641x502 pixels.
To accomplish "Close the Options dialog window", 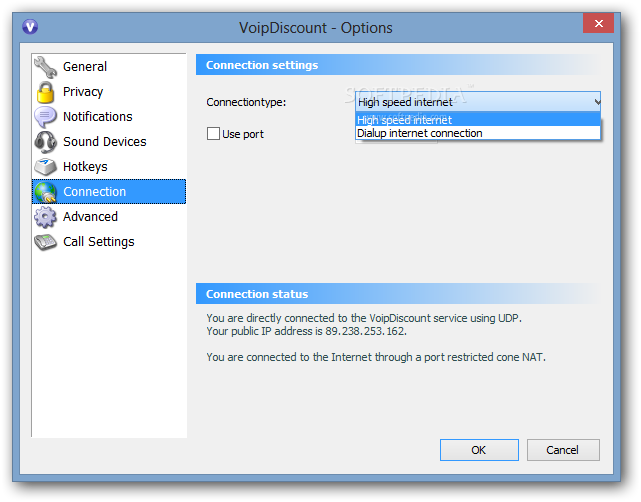I will pos(598,23).
